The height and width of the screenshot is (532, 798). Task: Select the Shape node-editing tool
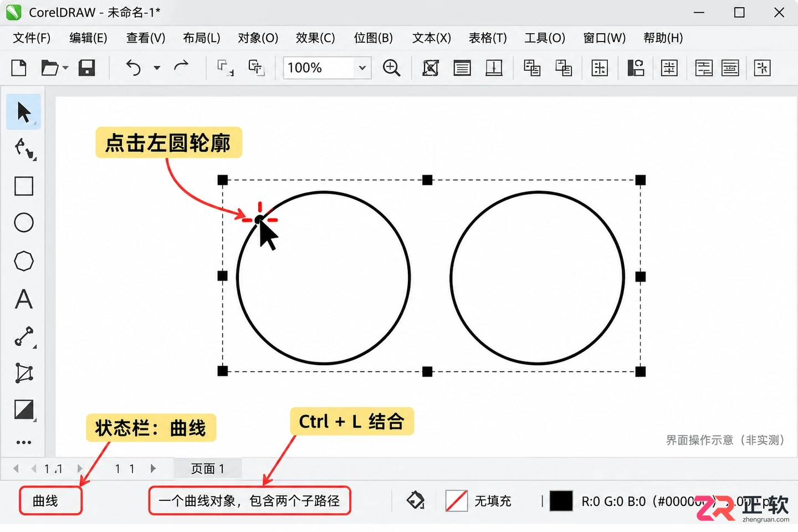pyautogui.click(x=24, y=149)
